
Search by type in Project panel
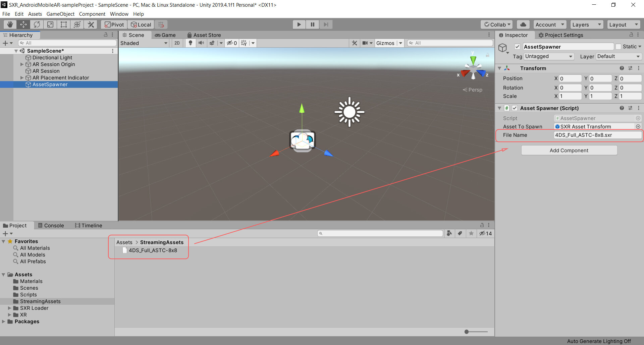tap(449, 233)
